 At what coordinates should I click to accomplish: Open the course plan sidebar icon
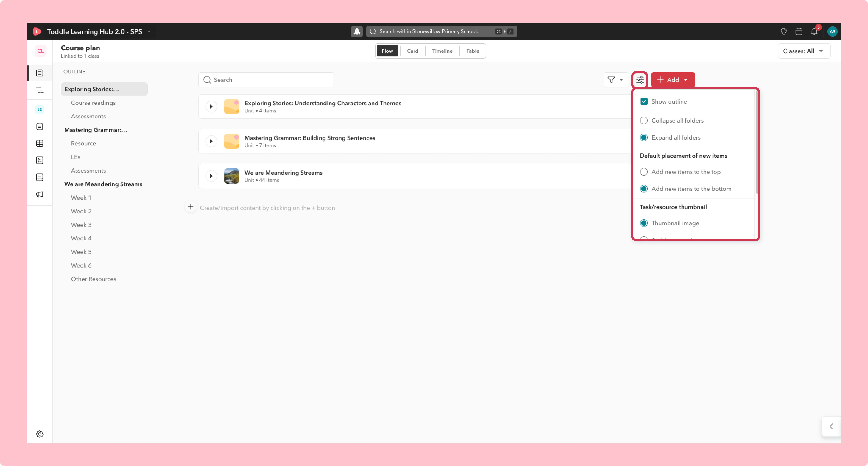coord(40,73)
